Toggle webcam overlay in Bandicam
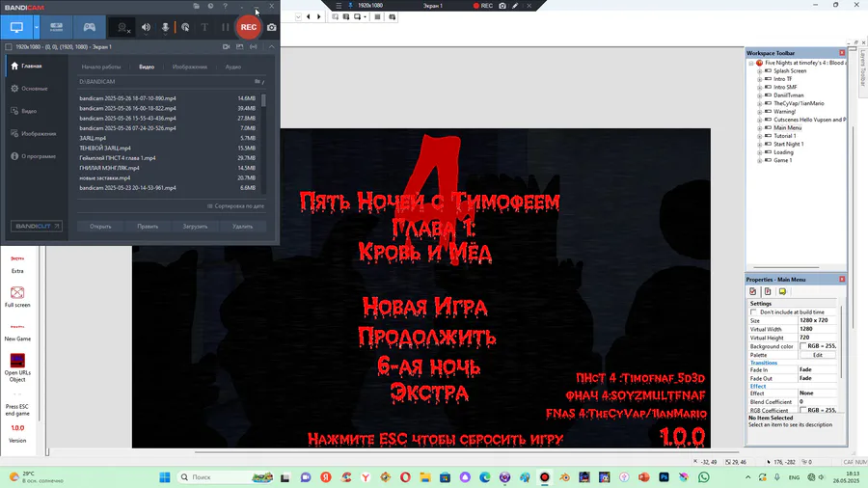Viewport: 868px width, 488px height. pos(122,27)
